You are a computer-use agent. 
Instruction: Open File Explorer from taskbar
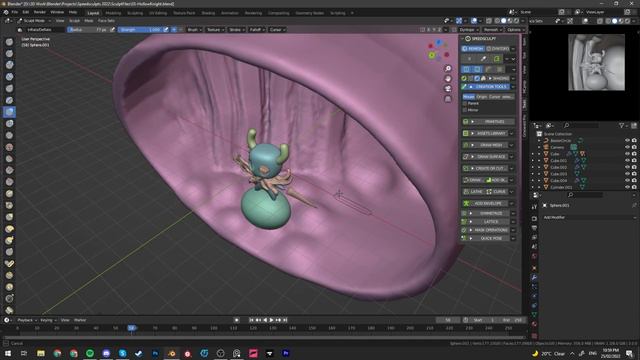tap(41, 353)
